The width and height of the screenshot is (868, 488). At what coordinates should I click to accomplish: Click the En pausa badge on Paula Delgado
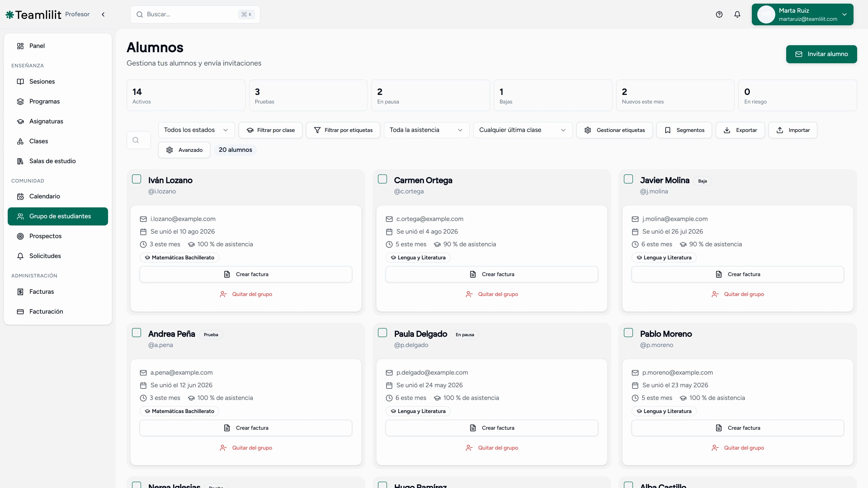465,335
